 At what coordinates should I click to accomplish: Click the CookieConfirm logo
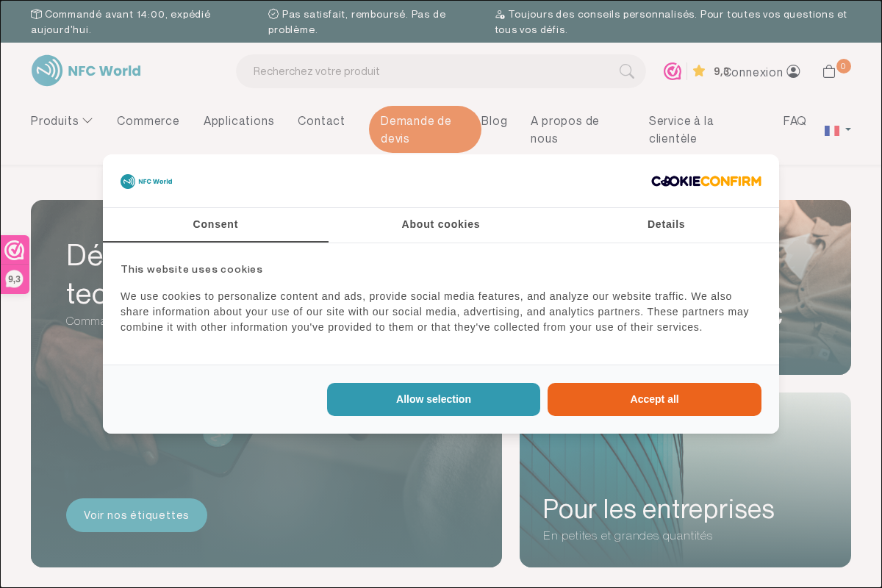[706, 181]
